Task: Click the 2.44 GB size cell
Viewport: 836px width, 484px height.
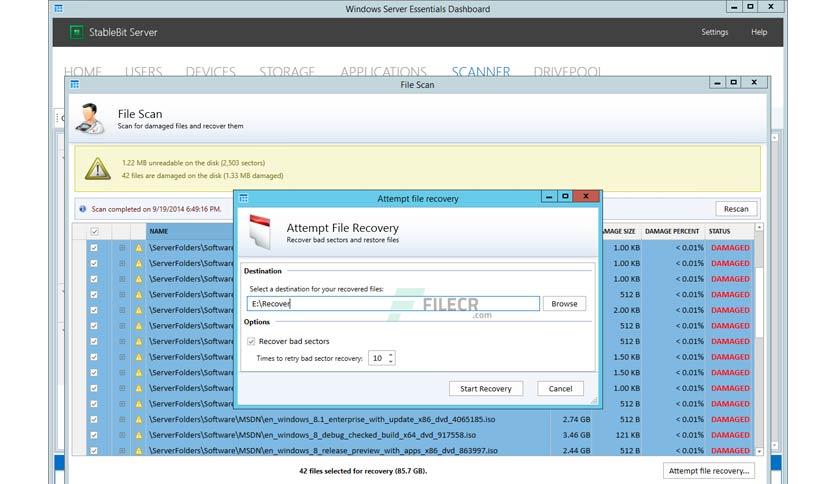Action: coord(576,450)
